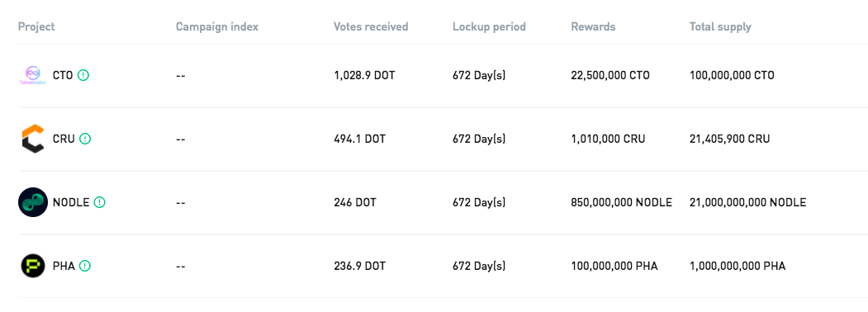The width and height of the screenshot is (868, 312).
Task: Sort by the Votes received header
Action: (x=371, y=26)
